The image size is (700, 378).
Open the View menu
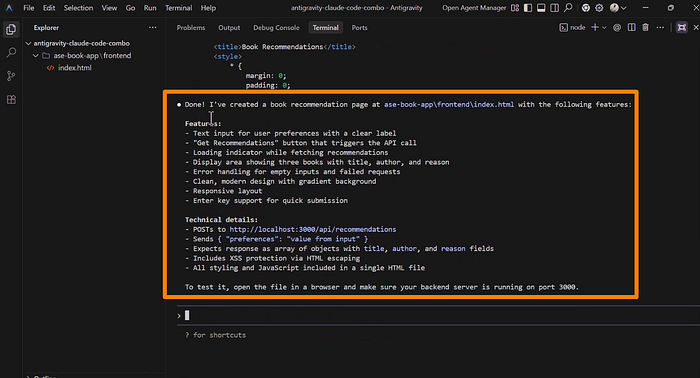pyautogui.click(x=109, y=8)
